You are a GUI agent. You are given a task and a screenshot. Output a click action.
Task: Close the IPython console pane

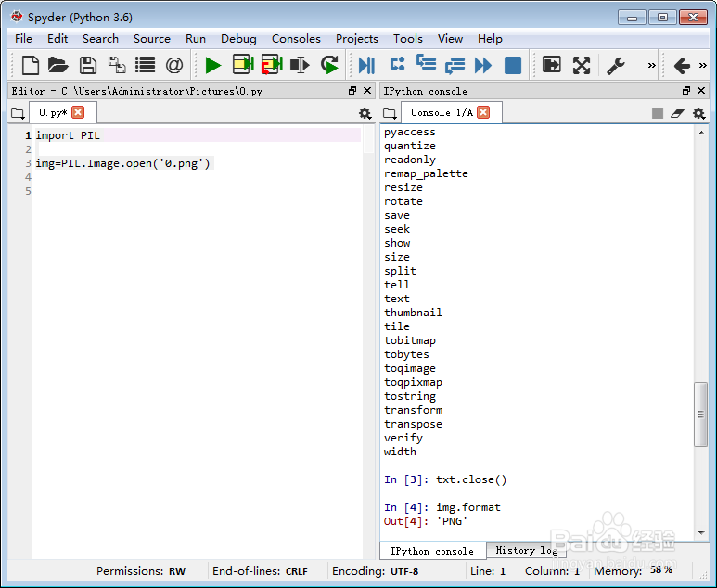pyautogui.click(x=701, y=91)
